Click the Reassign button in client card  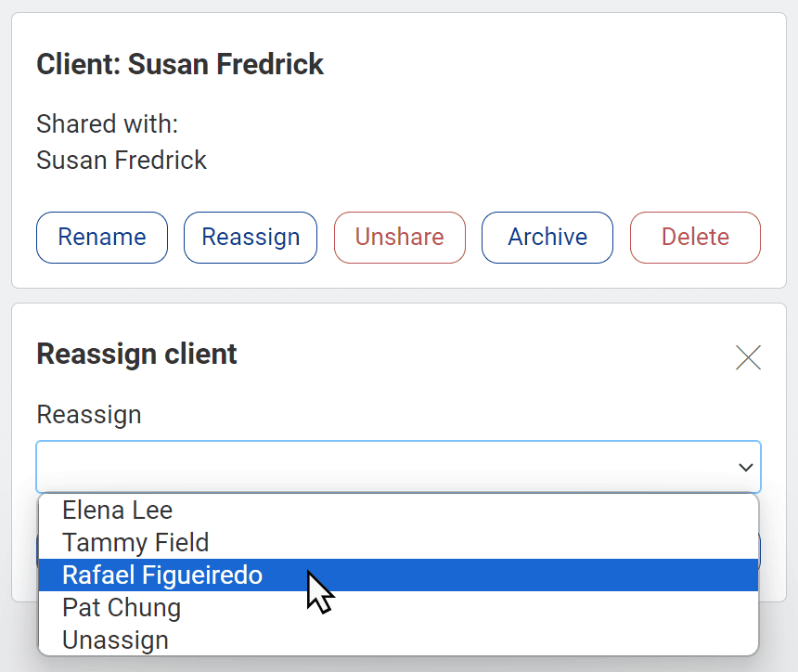[251, 238]
